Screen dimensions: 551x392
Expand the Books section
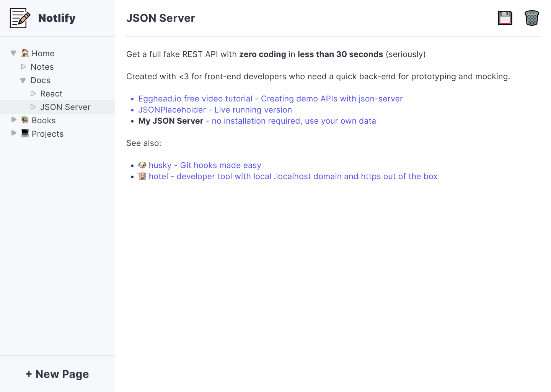click(14, 120)
